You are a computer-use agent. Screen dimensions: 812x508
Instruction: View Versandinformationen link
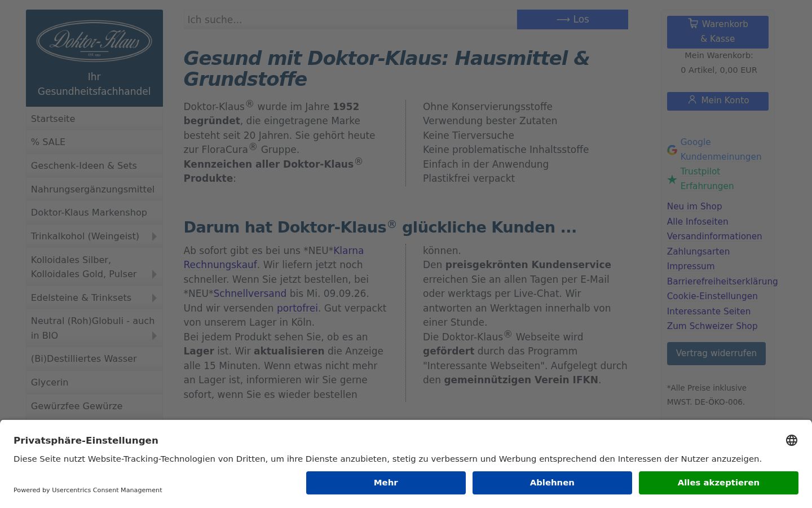tap(714, 237)
